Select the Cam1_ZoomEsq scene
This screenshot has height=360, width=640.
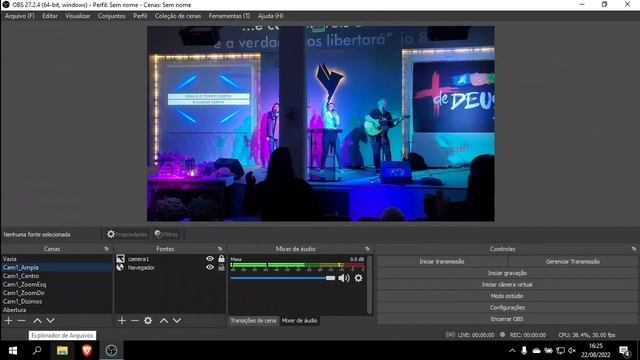coord(57,284)
